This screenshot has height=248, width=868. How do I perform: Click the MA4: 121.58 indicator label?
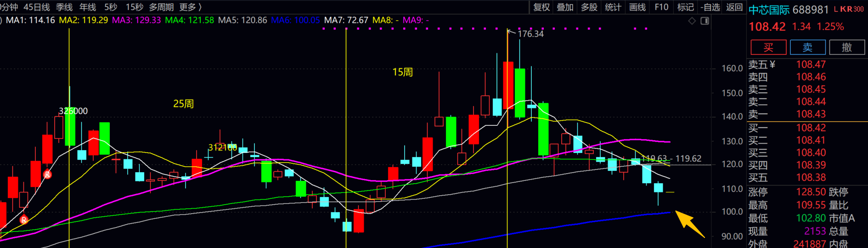190,20
